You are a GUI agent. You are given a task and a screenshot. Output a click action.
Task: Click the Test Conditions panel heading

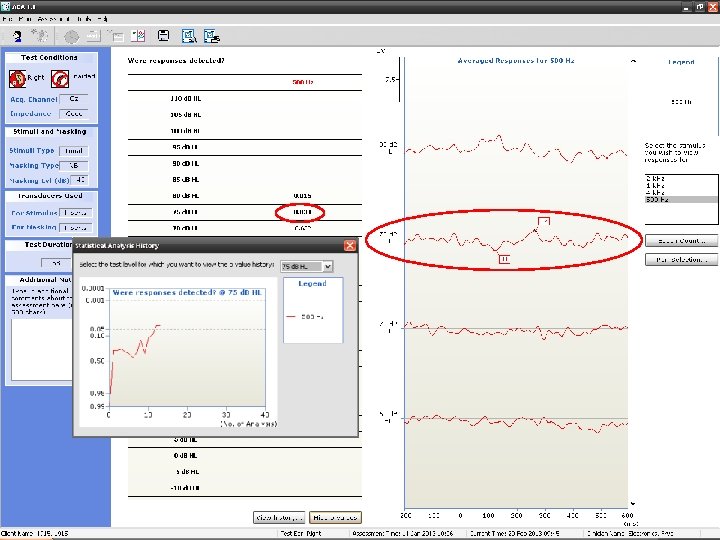[49, 57]
